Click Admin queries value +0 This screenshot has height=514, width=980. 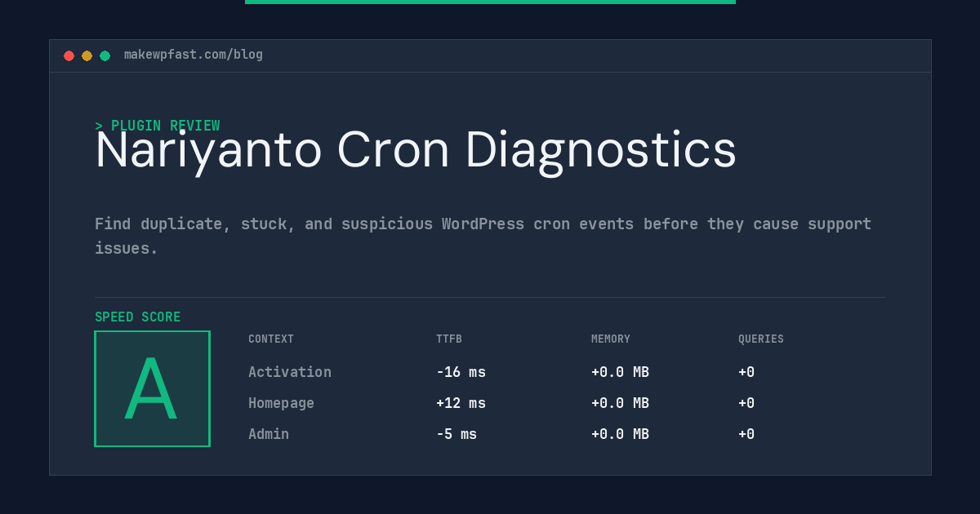746,434
